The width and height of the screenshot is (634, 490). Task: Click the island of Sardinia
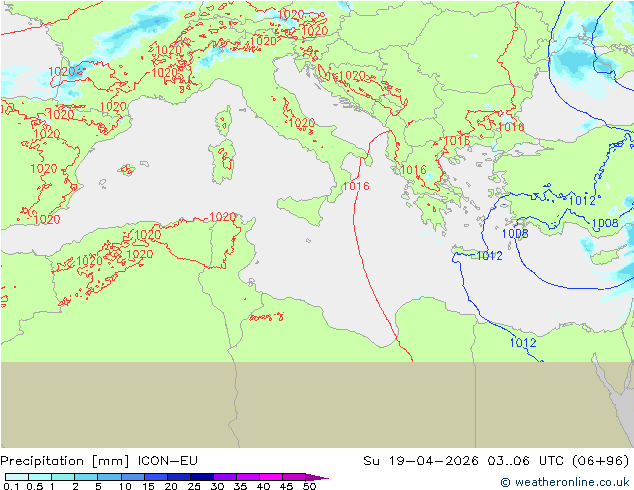click(x=222, y=162)
